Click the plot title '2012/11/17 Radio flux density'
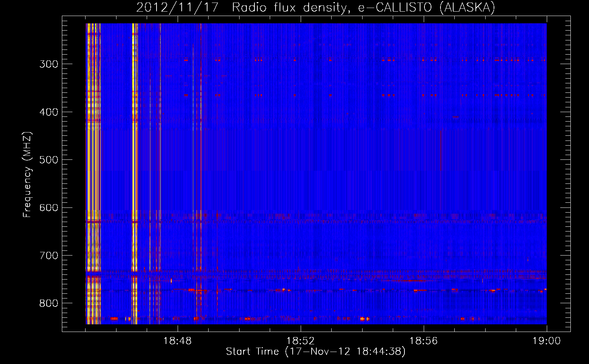 (316, 8)
